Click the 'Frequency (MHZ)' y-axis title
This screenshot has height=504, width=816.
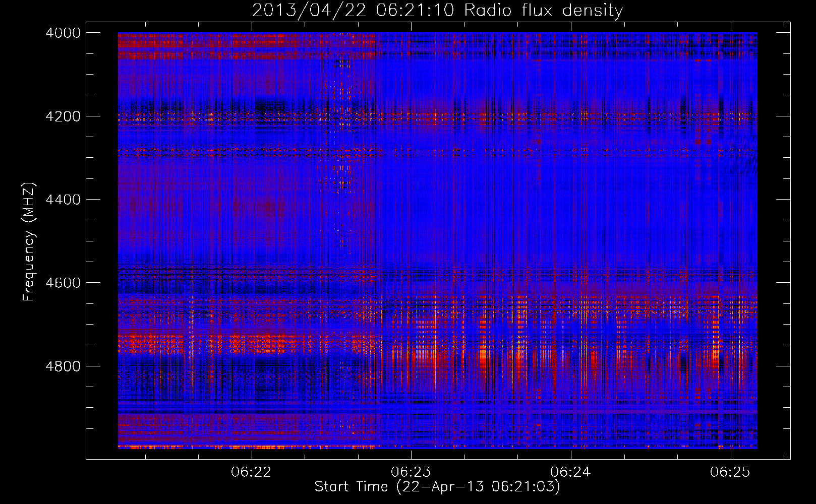pyautogui.click(x=29, y=242)
